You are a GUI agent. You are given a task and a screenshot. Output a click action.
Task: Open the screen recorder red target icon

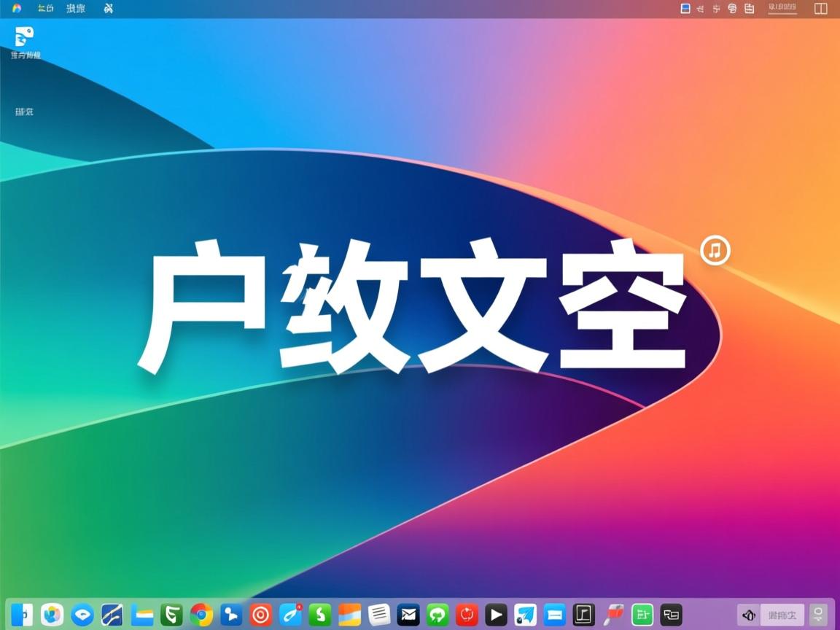click(260, 614)
